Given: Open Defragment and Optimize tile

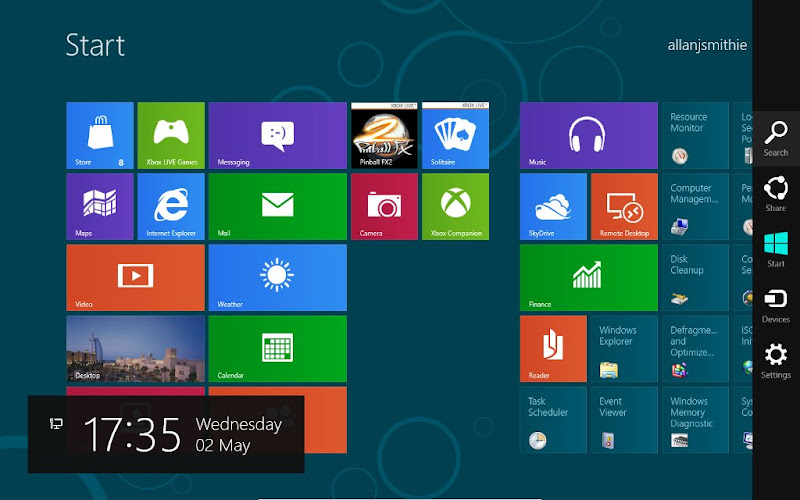Looking at the screenshot, I should (695, 348).
